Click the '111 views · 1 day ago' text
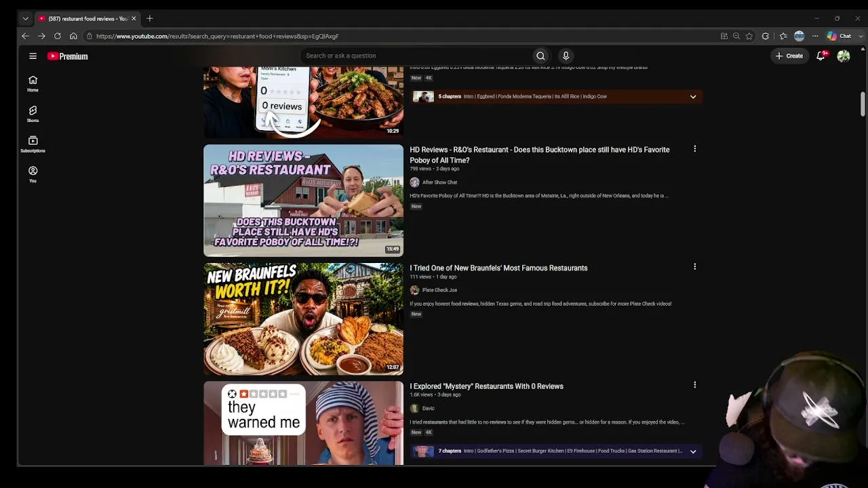This screenshot has width=868, height=488. (x=433, y=277)
